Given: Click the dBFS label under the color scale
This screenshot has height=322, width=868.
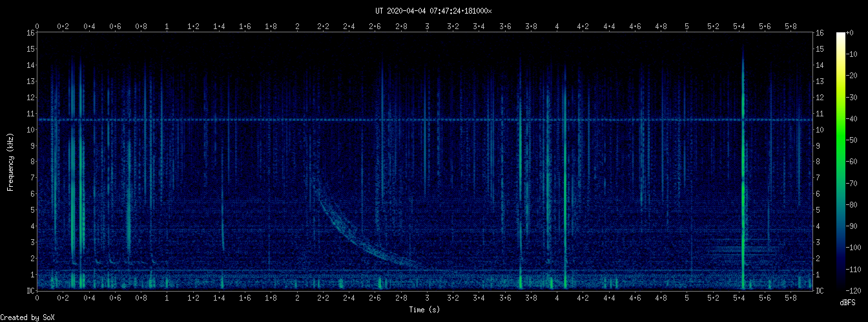Looking at the screenshot, I should click(849, 303).
